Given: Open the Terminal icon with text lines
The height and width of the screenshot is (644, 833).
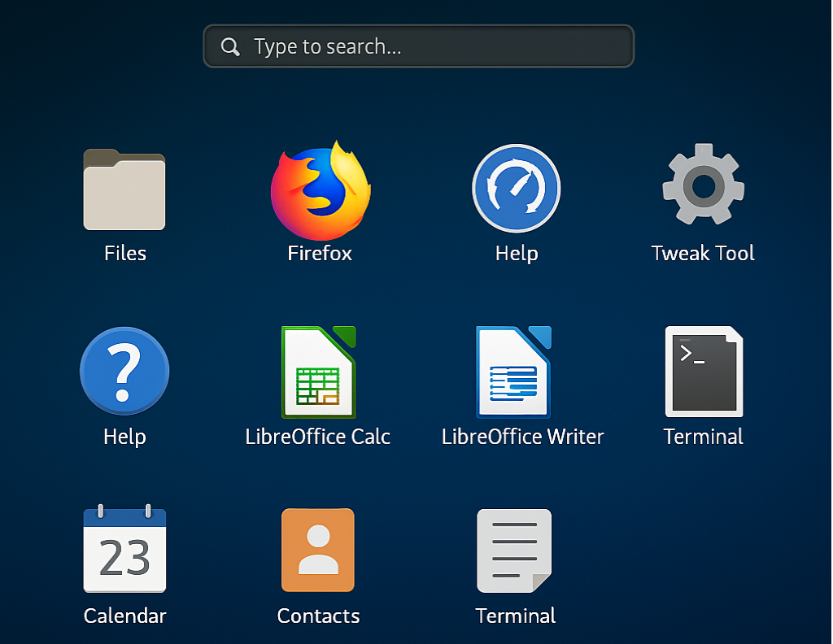Looking at the screenshot, I should 514,550.
